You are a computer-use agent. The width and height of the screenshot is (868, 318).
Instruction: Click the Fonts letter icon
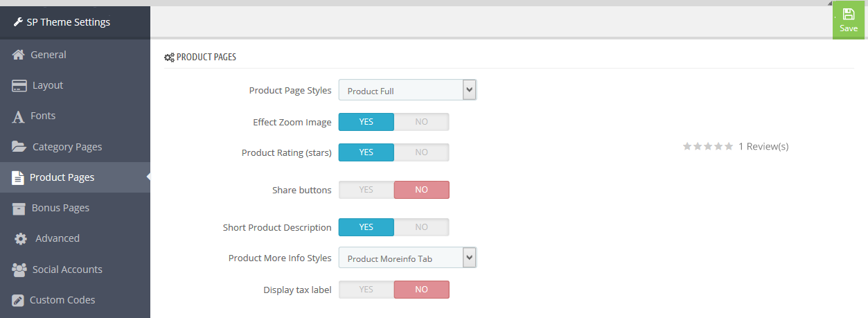pos(19,116)
